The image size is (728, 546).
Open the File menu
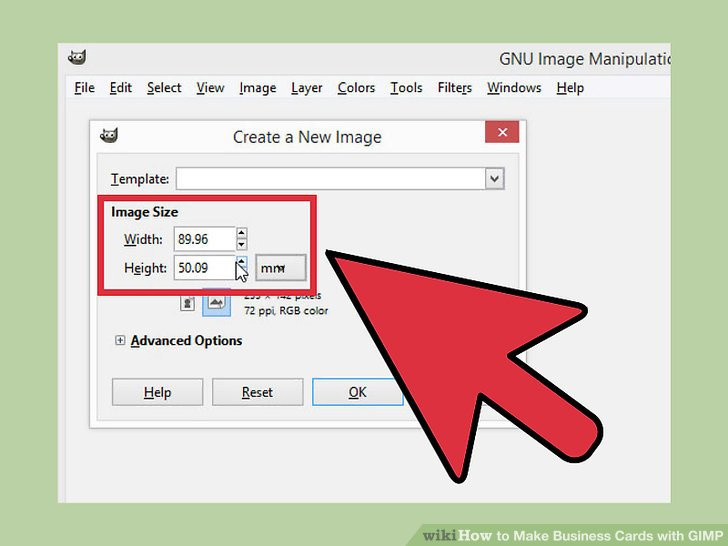(84, 88)
